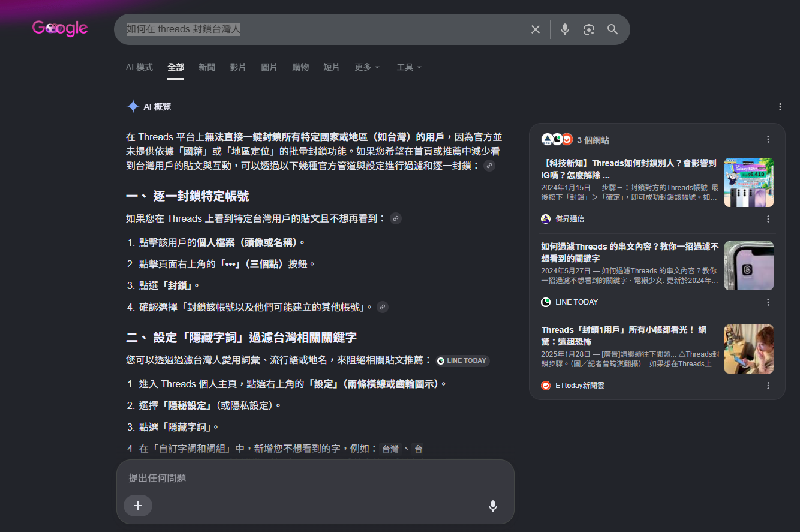Click LINE TODAY site icon in sources
This screenshot has width=800, height=532.
coord(546,302)
